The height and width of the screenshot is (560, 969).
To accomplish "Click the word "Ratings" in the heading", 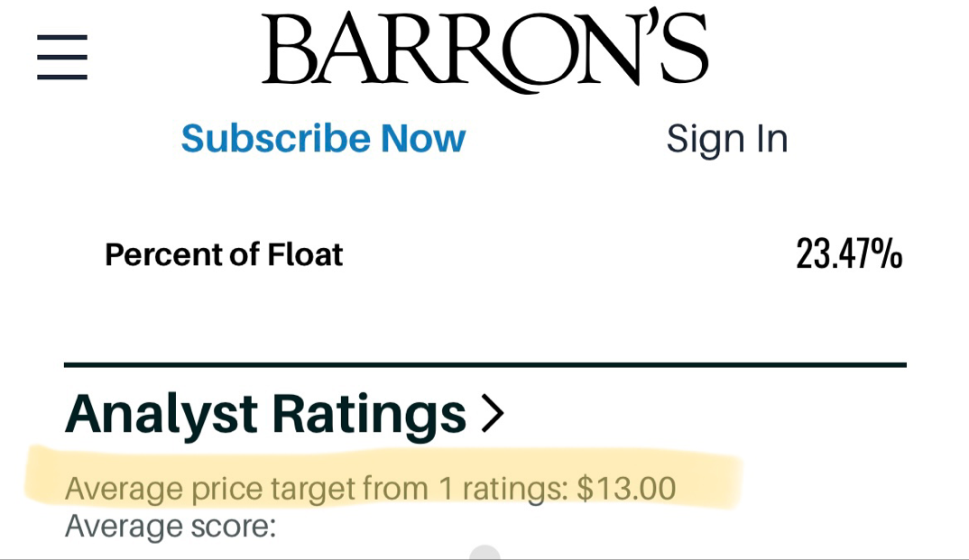I will tap(369, 414).
